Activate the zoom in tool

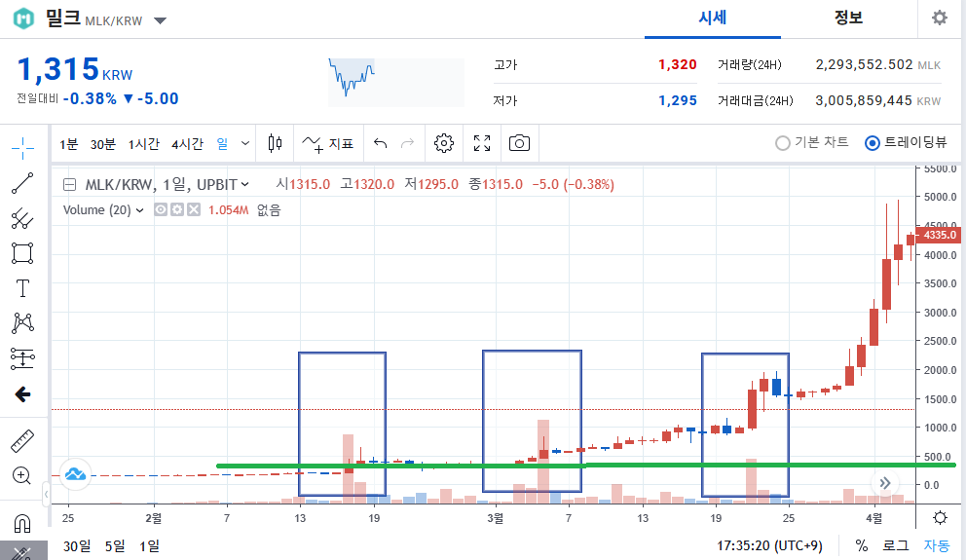[21, 475]
